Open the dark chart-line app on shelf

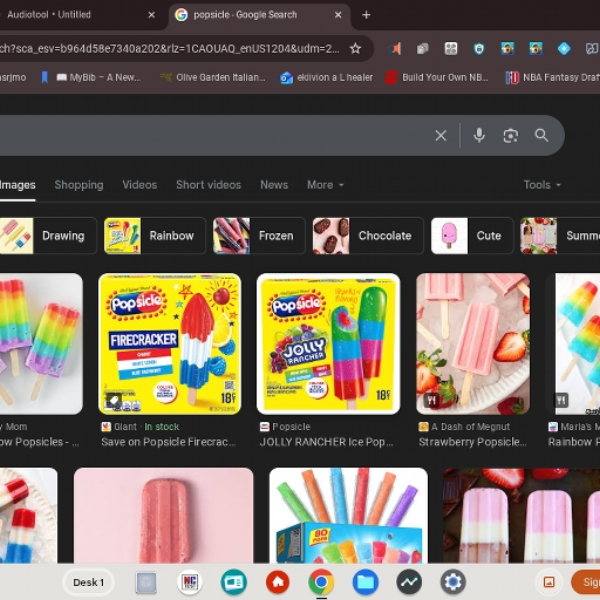[x=409, y=582]
